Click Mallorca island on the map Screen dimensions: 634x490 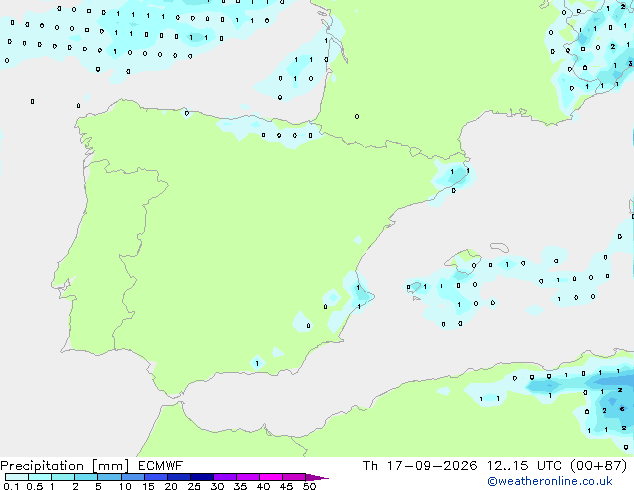pyautogui.click(x=464, y=261)
